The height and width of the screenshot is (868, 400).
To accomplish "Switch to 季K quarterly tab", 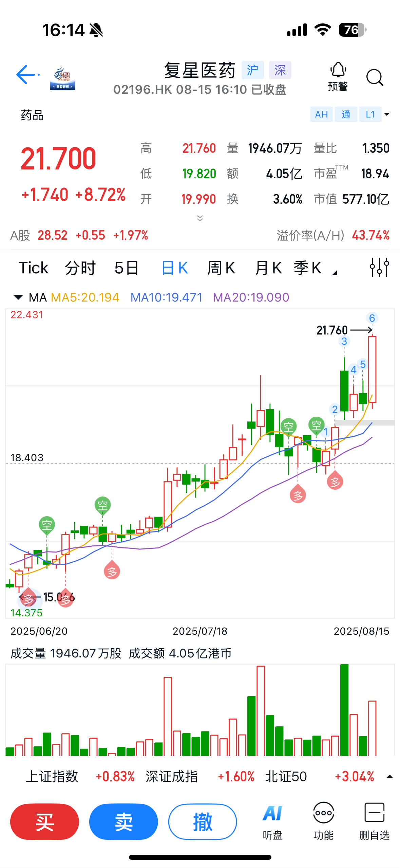I will (307, 268).
